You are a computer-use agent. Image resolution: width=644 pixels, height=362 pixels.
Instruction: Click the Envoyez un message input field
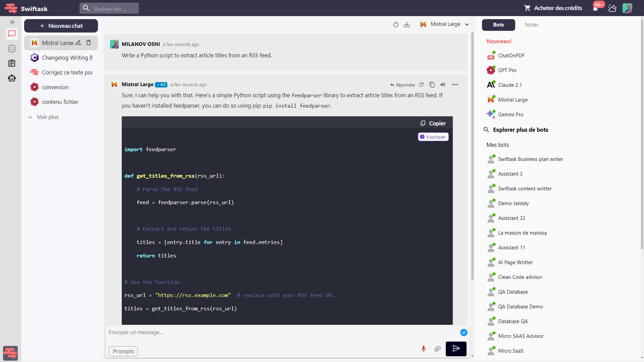click(x=282, y=333)
